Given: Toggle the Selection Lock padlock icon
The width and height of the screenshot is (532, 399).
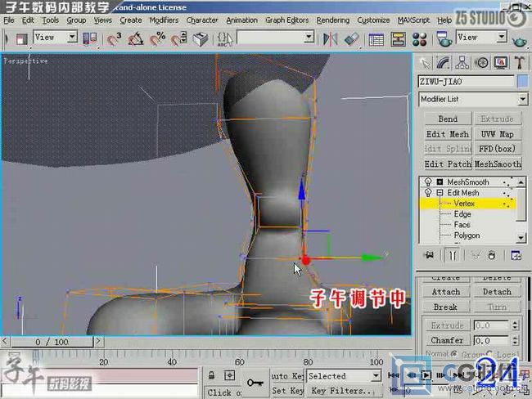Looking at the screenshot, I should pyautogui.click(x=211, y=375).
